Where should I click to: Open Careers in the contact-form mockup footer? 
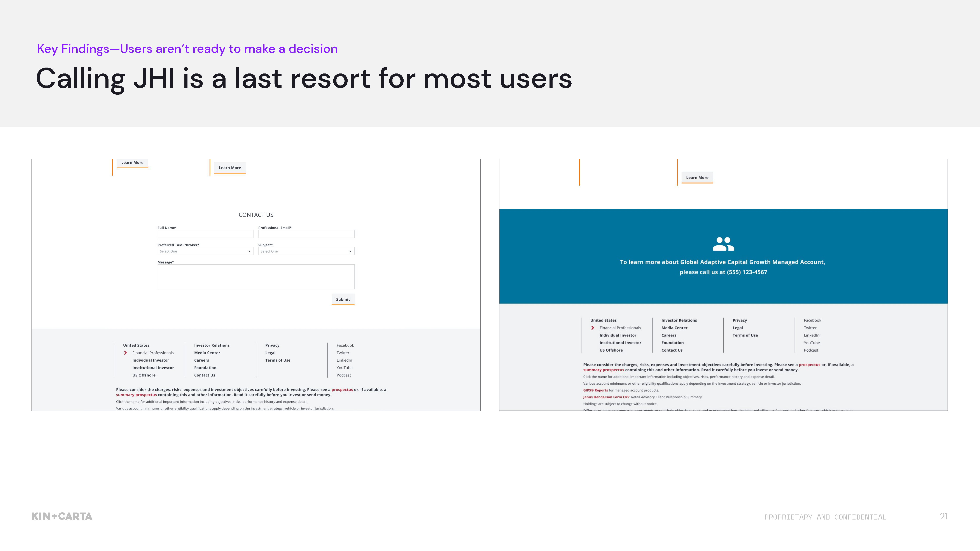202,360
